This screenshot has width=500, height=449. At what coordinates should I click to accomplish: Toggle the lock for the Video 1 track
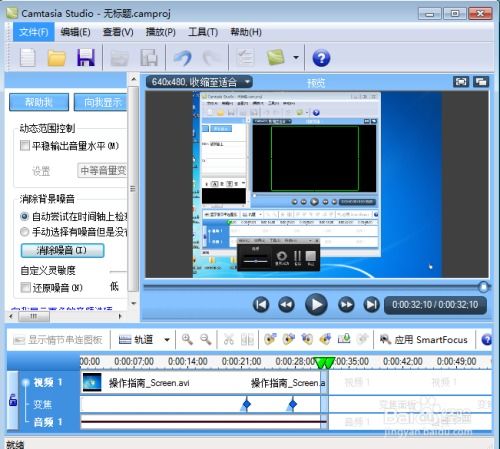(x=13, y=400)
